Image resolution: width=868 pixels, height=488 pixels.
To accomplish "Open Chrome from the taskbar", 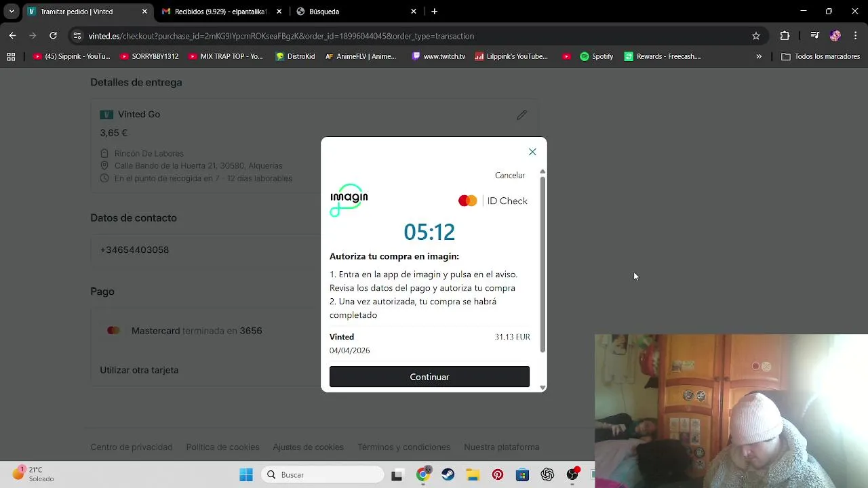I will coord(422,474).
